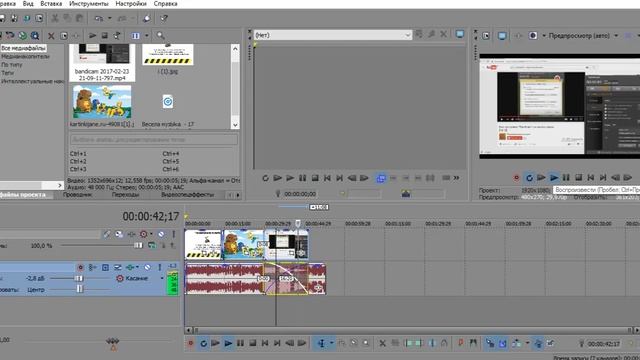This screenshot has width=640, height=360.
Task: Click the audio track volume slider at -2,8 dB
Action: 79,278
